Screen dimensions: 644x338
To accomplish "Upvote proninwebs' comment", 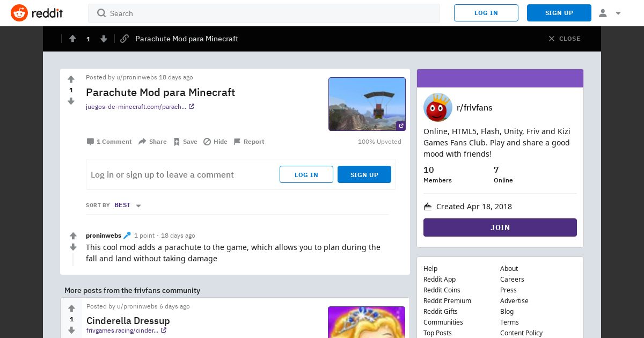I will [x=74, y=236].
